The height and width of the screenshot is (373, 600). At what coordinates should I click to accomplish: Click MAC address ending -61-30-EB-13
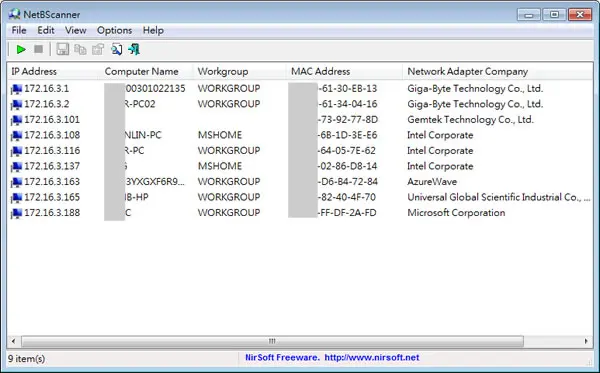coord(347,88)
